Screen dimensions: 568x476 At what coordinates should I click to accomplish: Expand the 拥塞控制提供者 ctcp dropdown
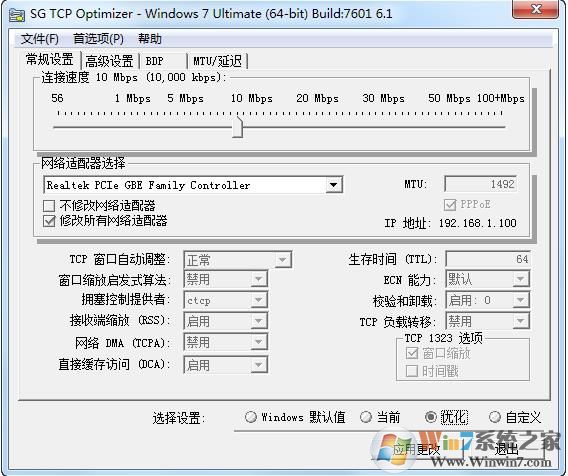click(259, 300)
